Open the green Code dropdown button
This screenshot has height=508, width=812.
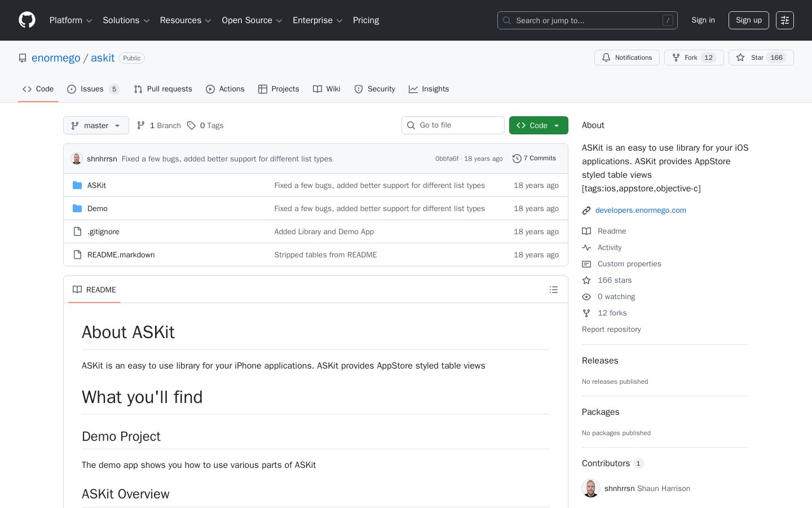coord(539,125)
